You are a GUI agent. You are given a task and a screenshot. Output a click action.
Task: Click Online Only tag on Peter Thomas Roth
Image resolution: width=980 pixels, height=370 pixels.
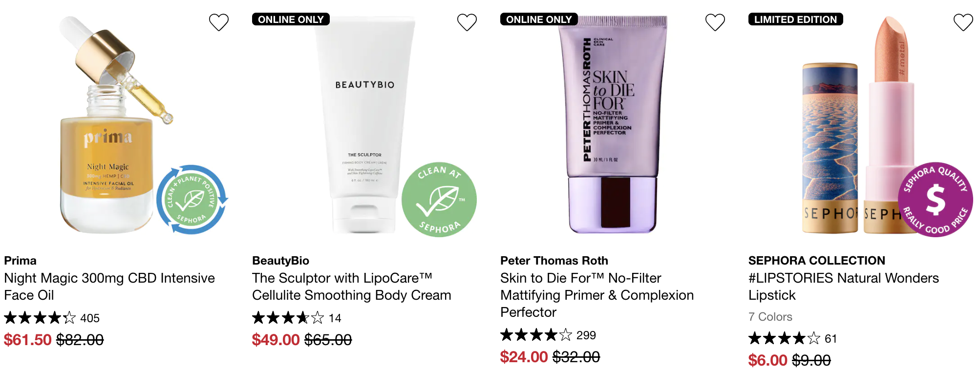[539, 20]
